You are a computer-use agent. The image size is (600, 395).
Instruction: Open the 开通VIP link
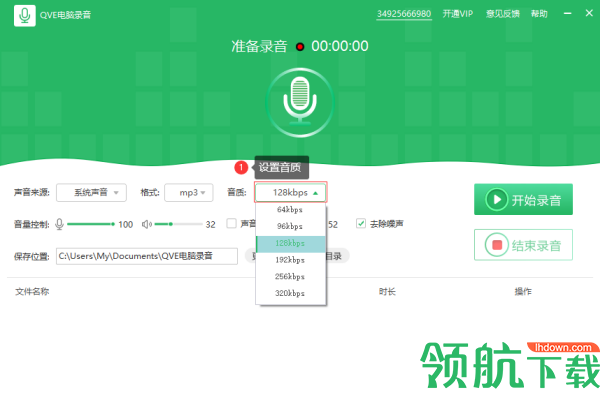[458, 14]
